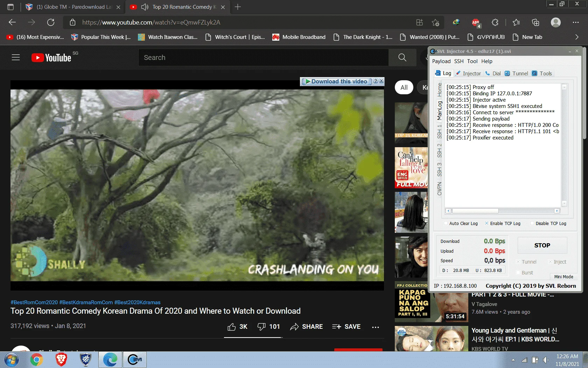Open the Young Lady and Gentleman video title
Image resolution: width=588 pixels, height=368 pixels.
tap(515, 335)
